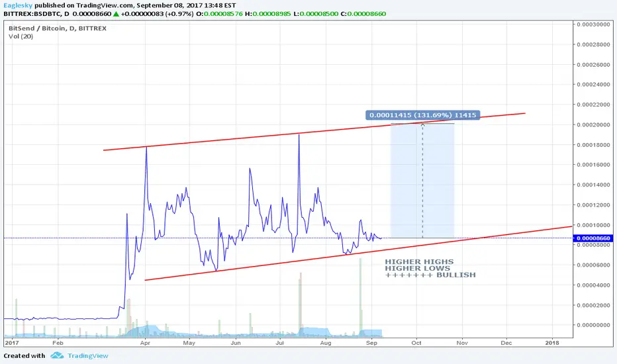Click the 0.00011415 (131.69%) measurement label
Image resolution: width=617 pixels, height=364 pixels.
[422, 115]
